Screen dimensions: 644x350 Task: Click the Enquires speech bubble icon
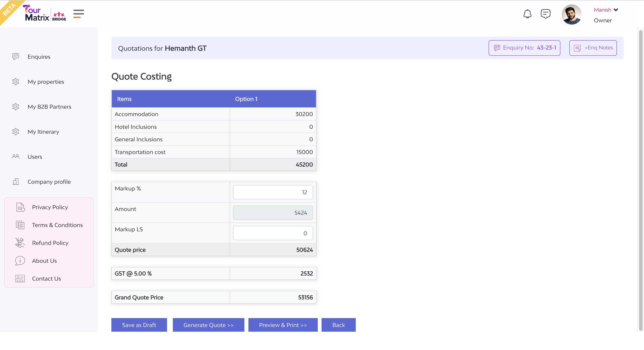15,57
